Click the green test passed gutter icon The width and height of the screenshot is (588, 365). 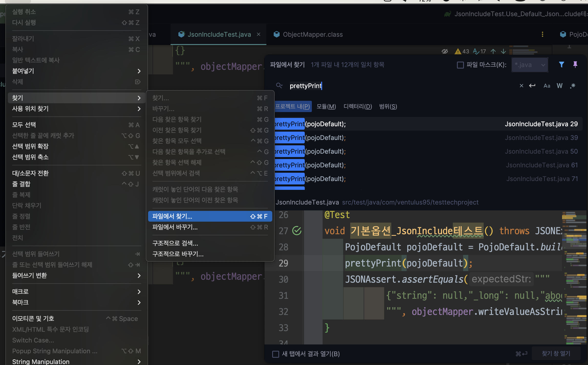297,231
